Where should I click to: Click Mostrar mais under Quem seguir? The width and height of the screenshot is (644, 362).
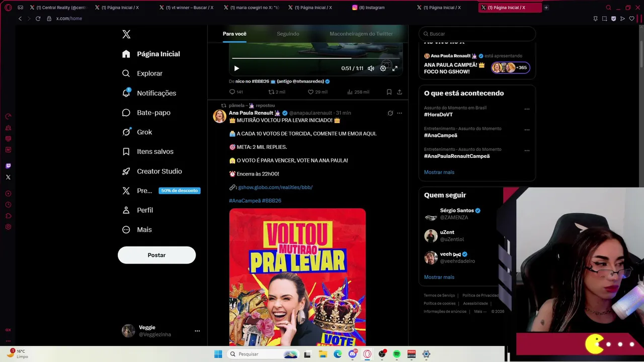[439, 277]
